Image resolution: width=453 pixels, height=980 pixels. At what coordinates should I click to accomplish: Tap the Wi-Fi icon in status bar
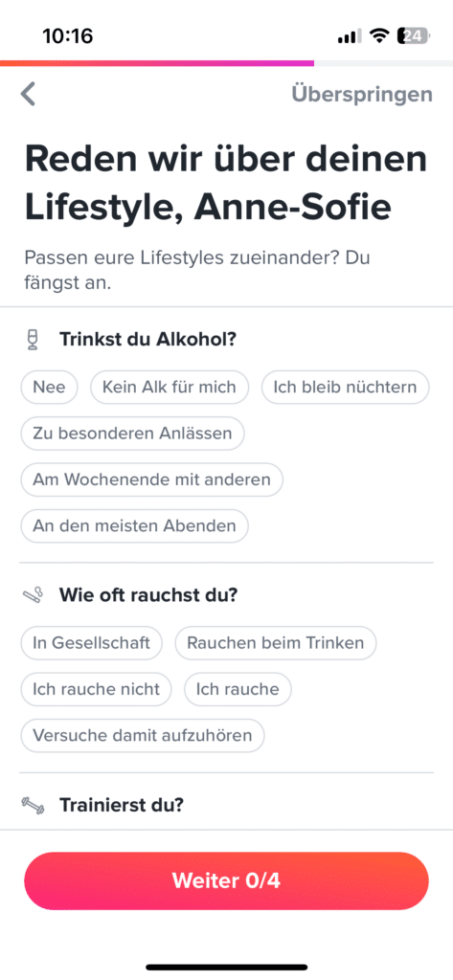(378, 36)
